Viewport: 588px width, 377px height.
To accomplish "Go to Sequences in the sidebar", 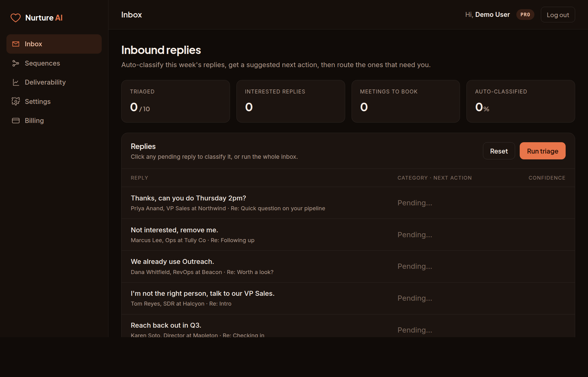I will click(54, 63).
